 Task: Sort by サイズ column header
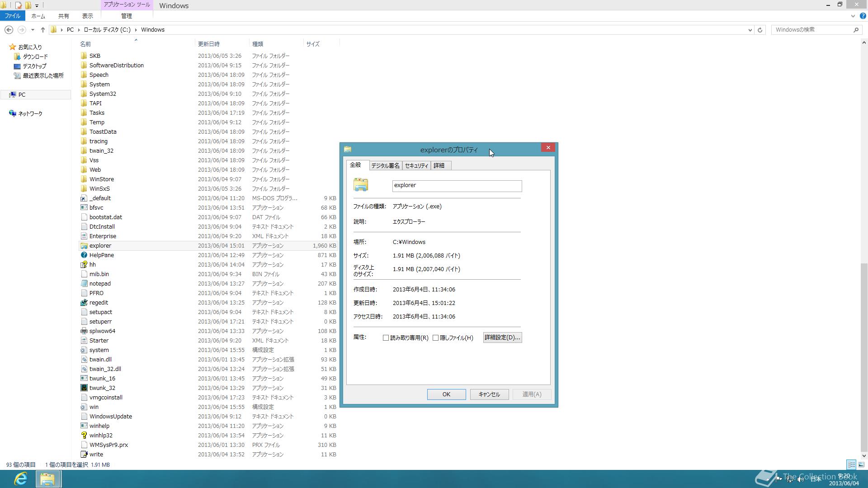(x=321, y=44)
